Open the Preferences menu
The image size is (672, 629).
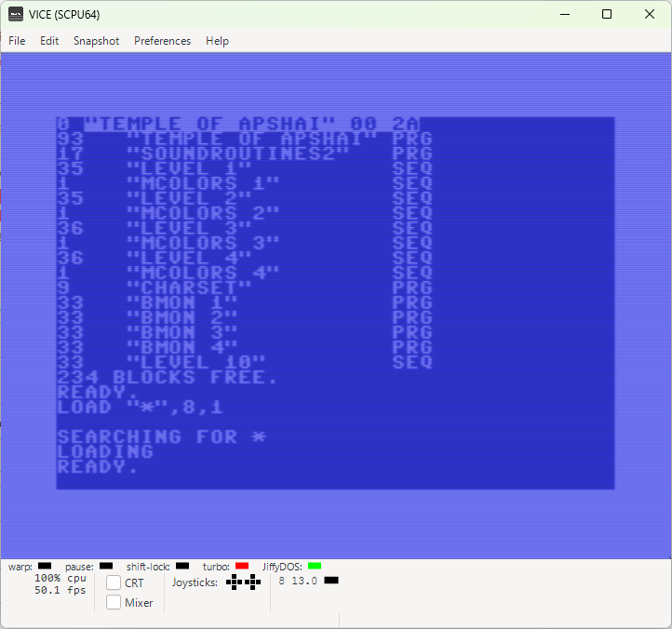coord(163,41)
